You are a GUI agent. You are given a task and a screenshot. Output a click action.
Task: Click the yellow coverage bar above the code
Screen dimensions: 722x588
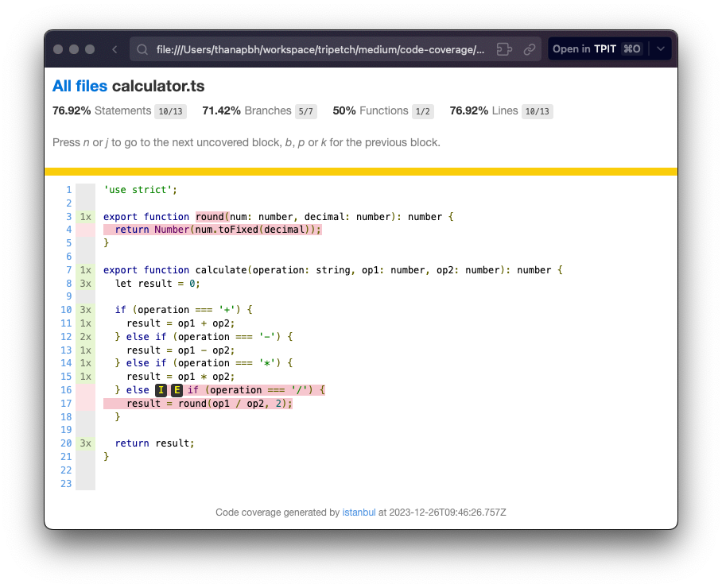(x=361, y=171)
